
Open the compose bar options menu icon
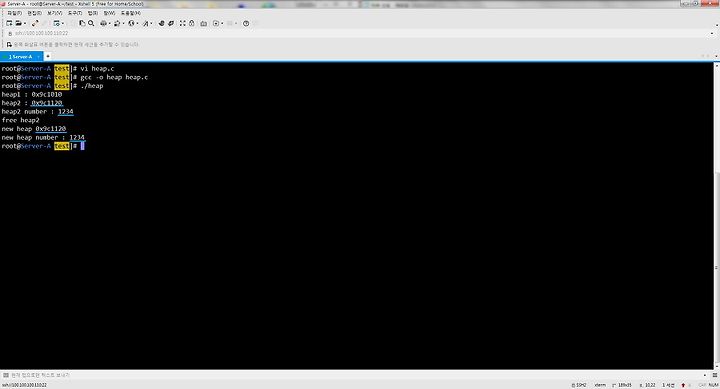714,375
